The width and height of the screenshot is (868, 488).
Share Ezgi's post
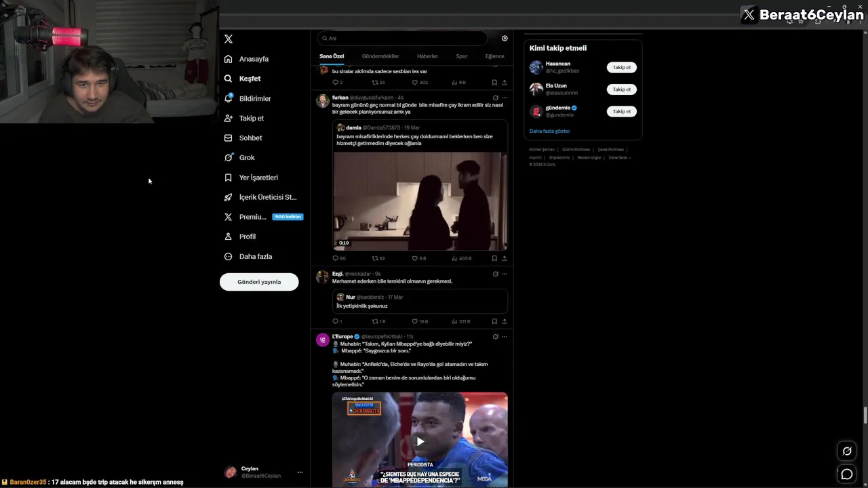click(505, 321)
